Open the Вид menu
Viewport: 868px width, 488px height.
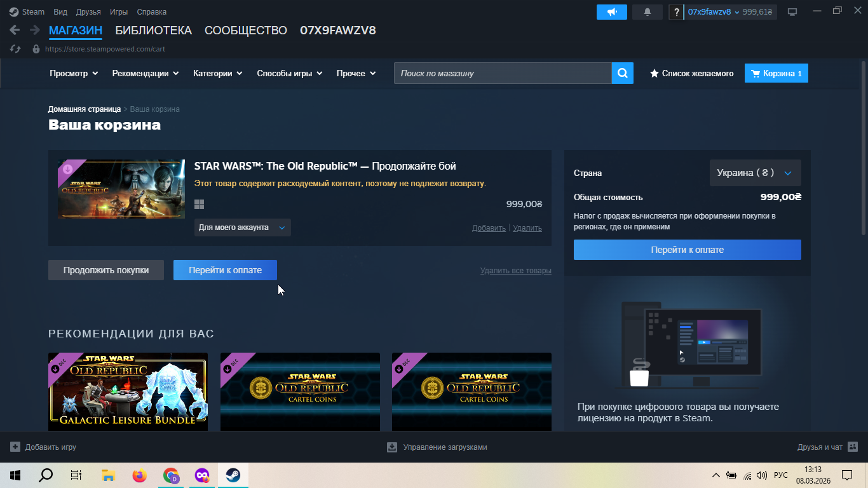60,12
